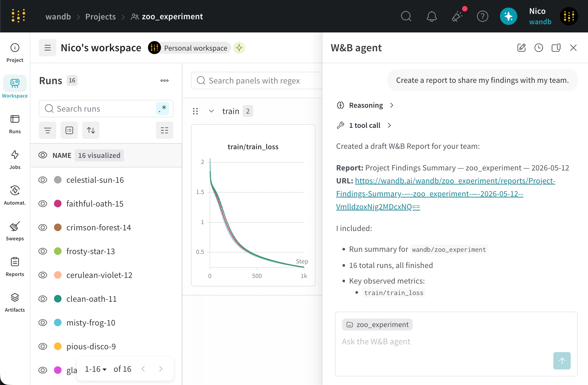Open the what's new party popper icon

457,16
